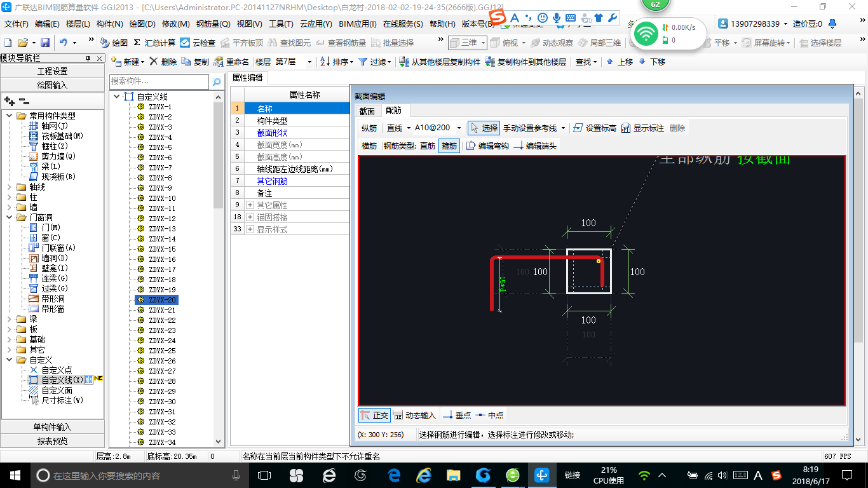This screenshot has height=488, width=868.
Task: Open 手动设置参考线 dropdown
Action: click(x=563, y=128)
